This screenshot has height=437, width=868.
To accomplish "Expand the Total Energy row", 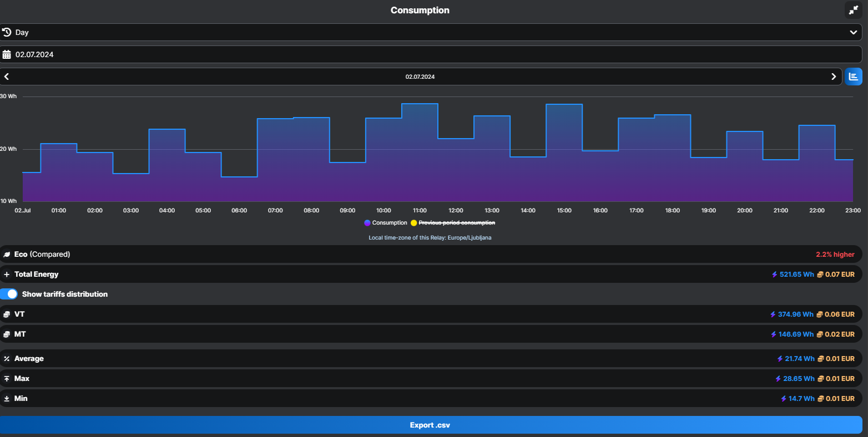I will 431,274.
